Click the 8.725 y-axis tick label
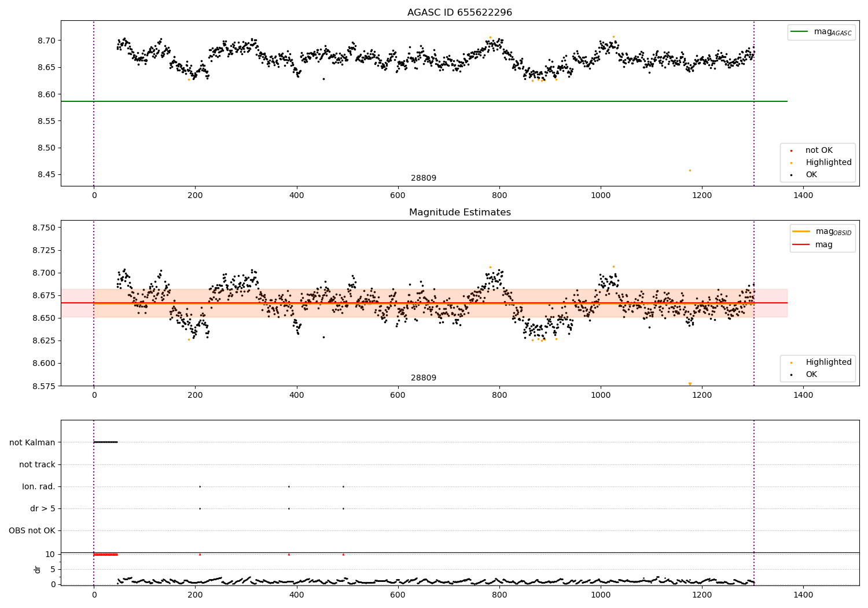The image size is (868, 608). (44, 250)
